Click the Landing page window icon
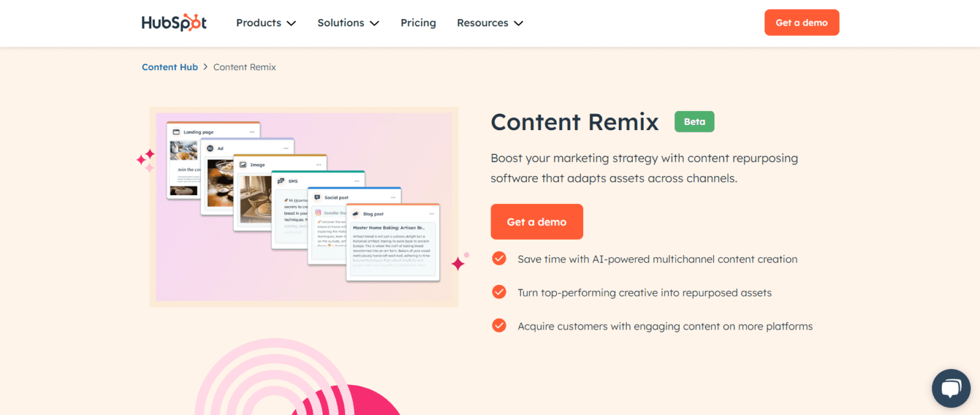 pos(176,132)
